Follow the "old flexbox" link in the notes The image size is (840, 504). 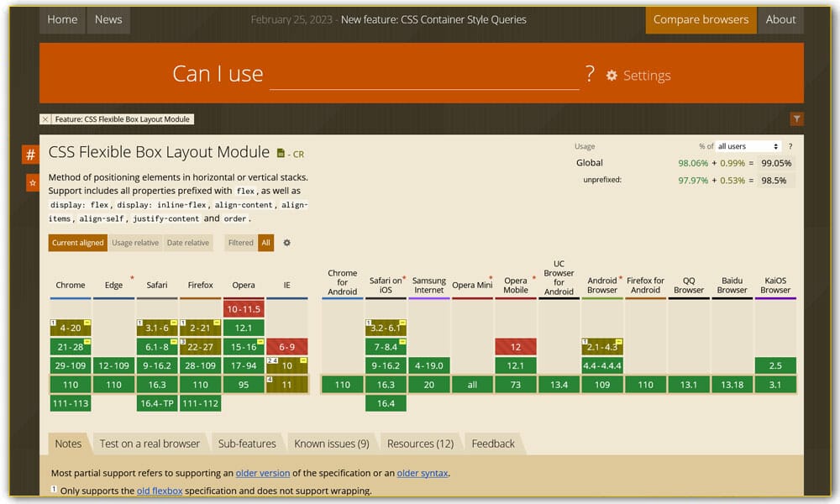tap(160, 491)
